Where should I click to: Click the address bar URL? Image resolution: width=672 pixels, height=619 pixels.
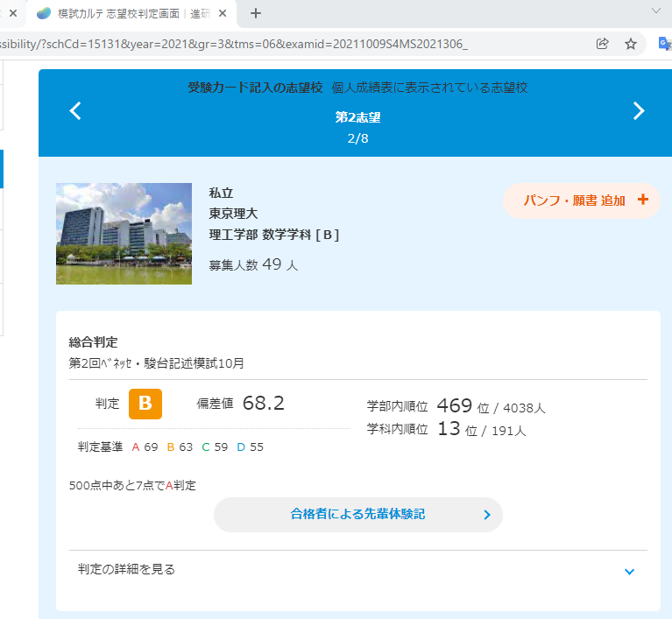tap(234, 44)
